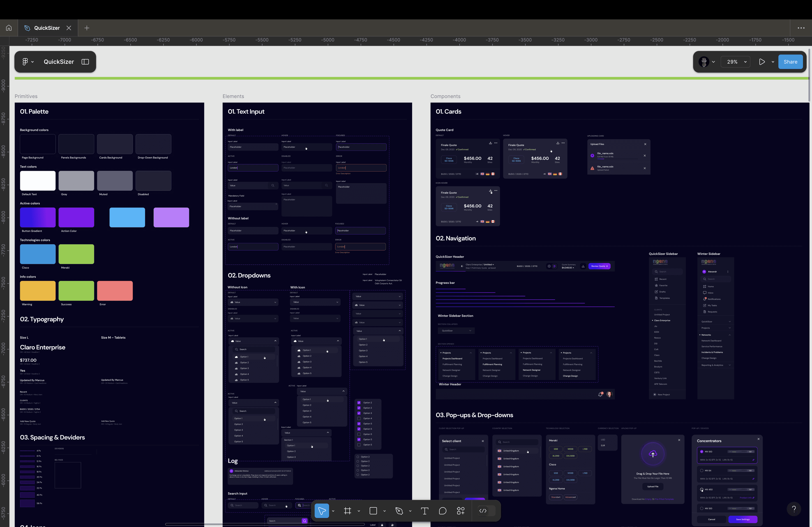Activate the Text tool
Screen dimensions: 812x527
click(425, 511)
